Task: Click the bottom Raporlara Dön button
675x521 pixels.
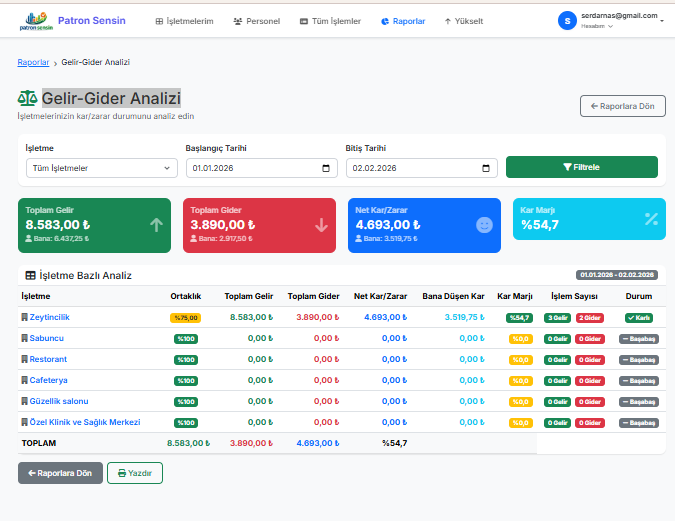Action: click(60, 473)
